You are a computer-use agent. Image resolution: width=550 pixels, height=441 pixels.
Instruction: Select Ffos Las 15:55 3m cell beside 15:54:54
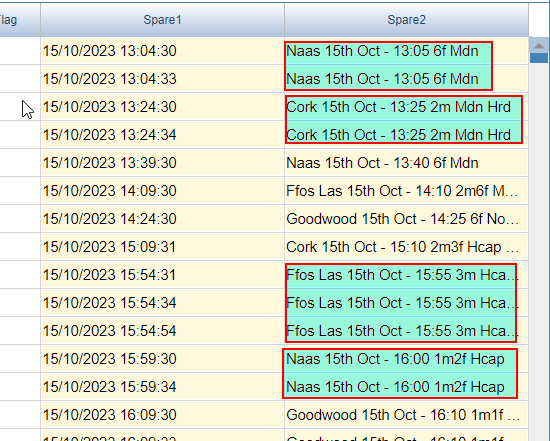tap(406, 331)
